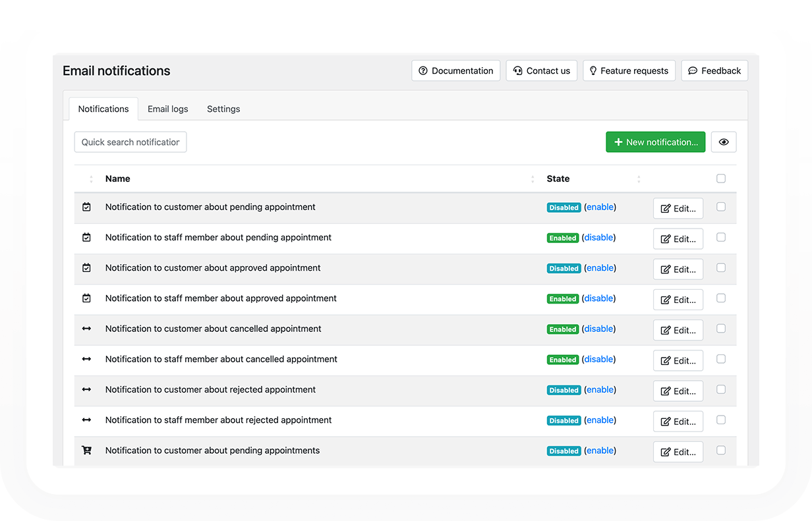Click 'Notification to staff member about cancelled appointment' text
The width and height of the screenshot is (812, 521).
(x=221, y=359)
